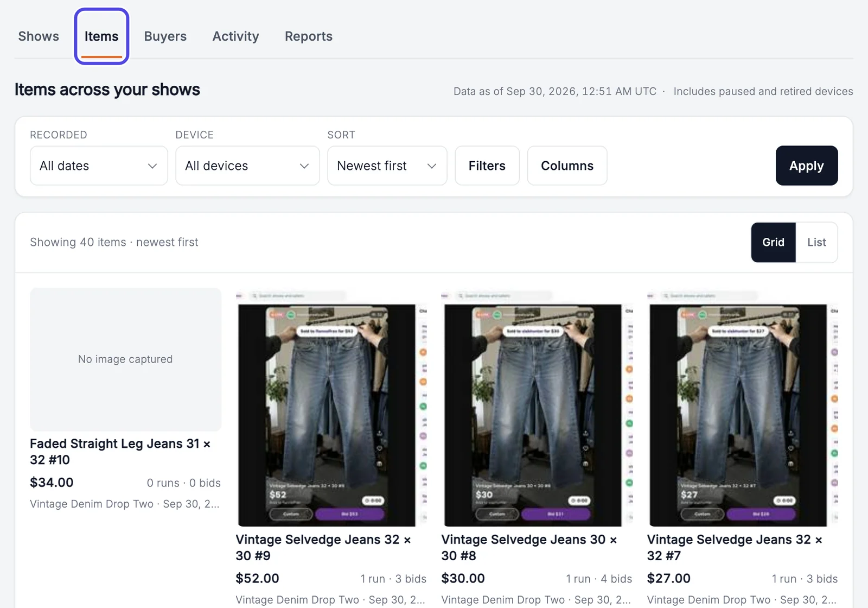Viewport: 868px width, 608px height.
Task: Open the Shows tab
Action: point(39,36)
